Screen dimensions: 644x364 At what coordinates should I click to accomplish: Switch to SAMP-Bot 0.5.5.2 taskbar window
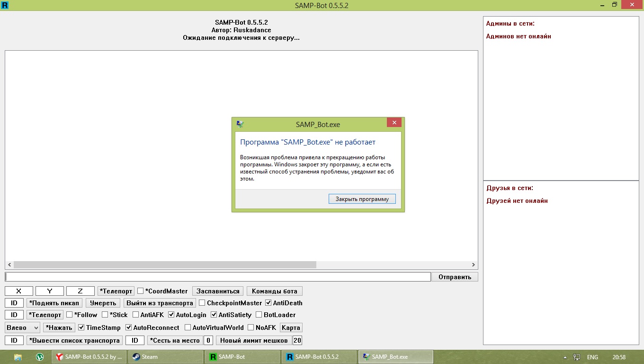(319, 357)
